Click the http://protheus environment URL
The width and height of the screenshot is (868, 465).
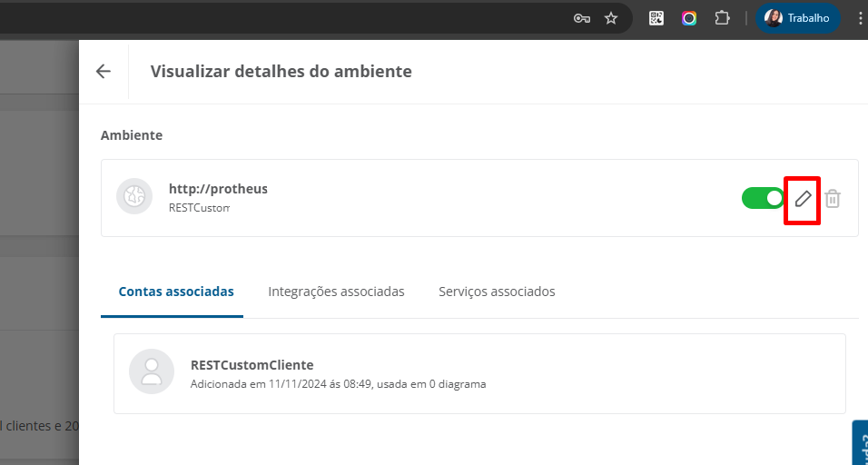218,189
